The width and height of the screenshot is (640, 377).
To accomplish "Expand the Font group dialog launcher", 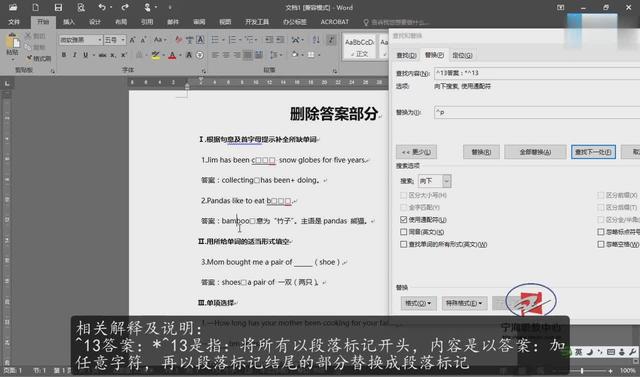I will (x=204, y=71).
